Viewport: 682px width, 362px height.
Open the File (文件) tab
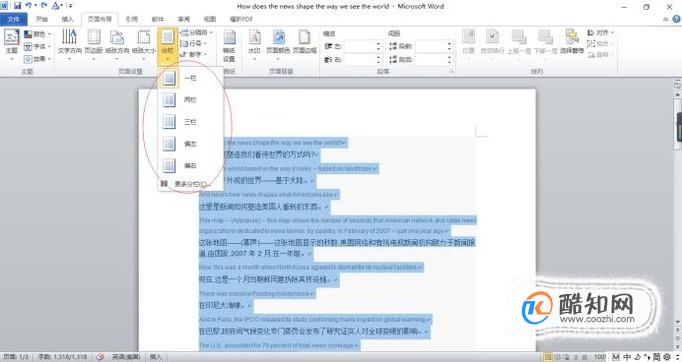coord(13,19)
